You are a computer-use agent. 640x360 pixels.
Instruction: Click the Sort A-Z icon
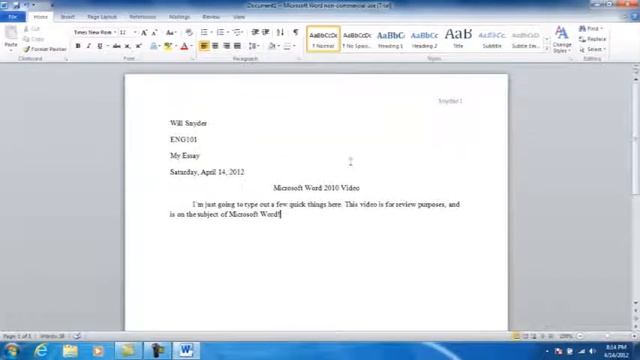pos(280,32)
